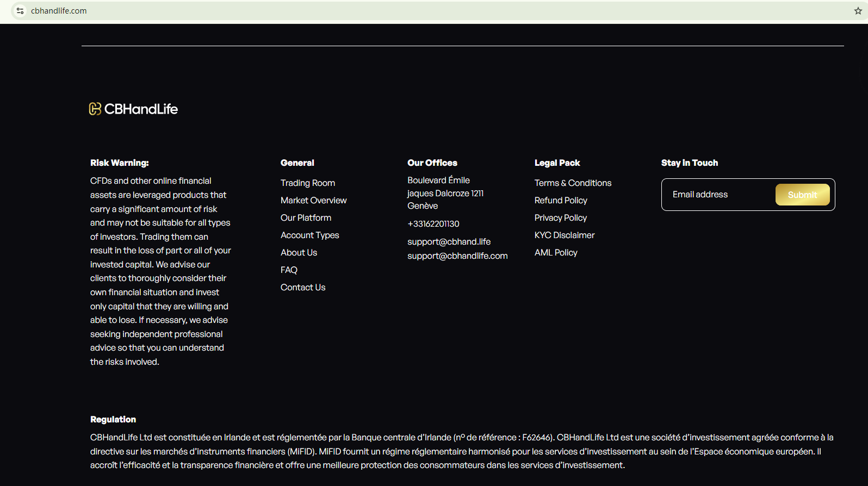Go to Contact Us page
The height and width of the screenshot is (486, 868).
(303, 288)
